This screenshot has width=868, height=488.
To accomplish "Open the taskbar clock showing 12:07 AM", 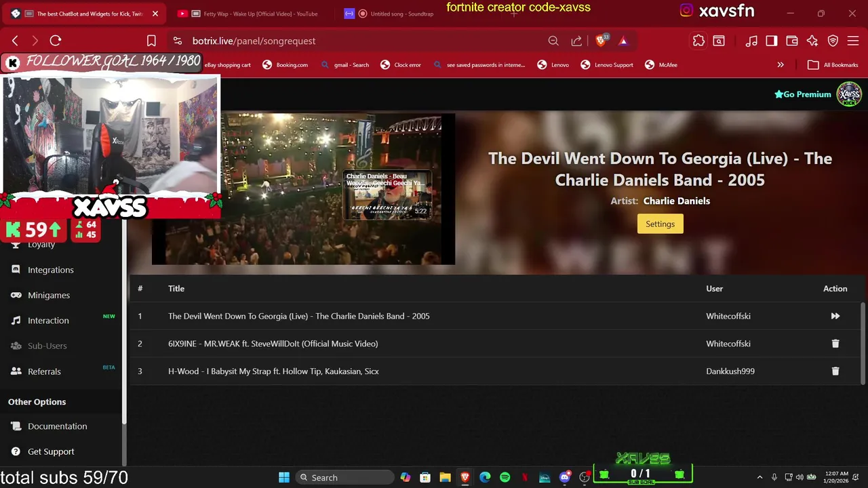I will click(837, 477).
